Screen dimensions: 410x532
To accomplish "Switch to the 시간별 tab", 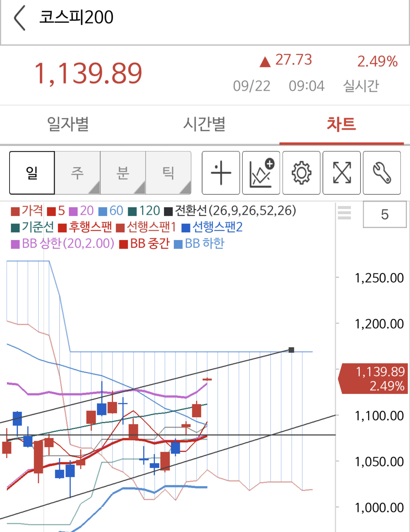I will pos(204,124).
